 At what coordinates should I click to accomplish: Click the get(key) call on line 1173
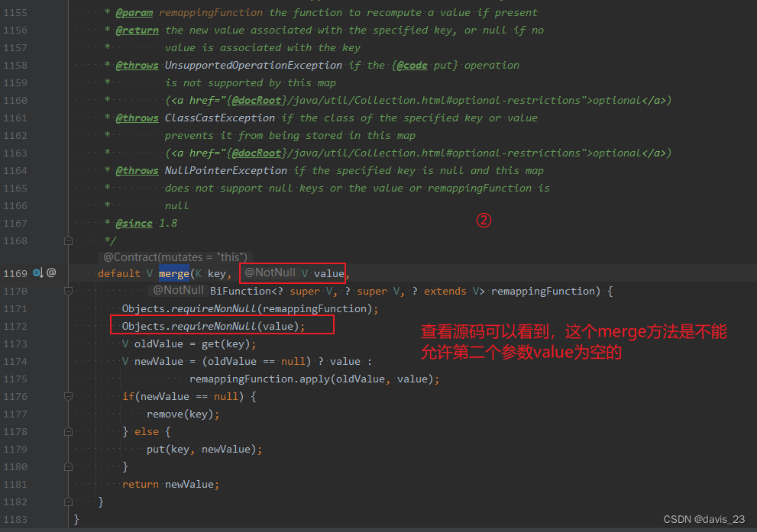(225, 344)
